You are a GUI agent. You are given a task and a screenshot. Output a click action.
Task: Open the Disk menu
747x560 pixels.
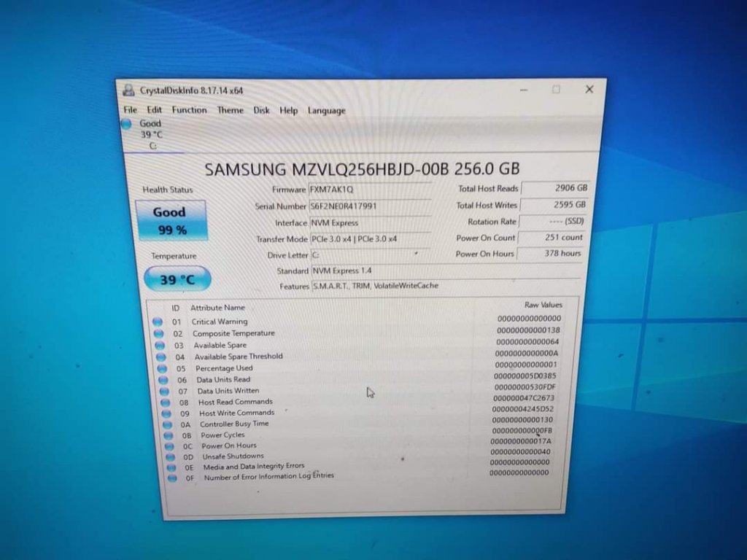(261, 110)
